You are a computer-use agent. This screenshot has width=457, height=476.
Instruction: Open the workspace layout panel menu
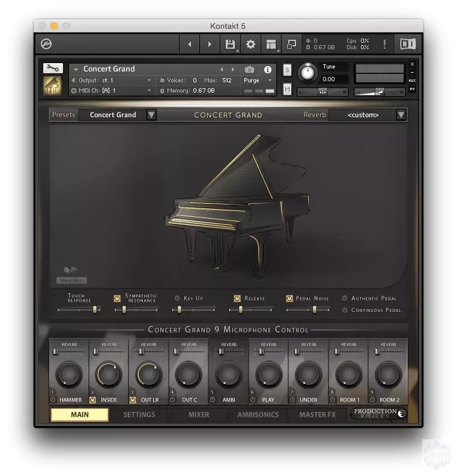[x=271, y=44]
